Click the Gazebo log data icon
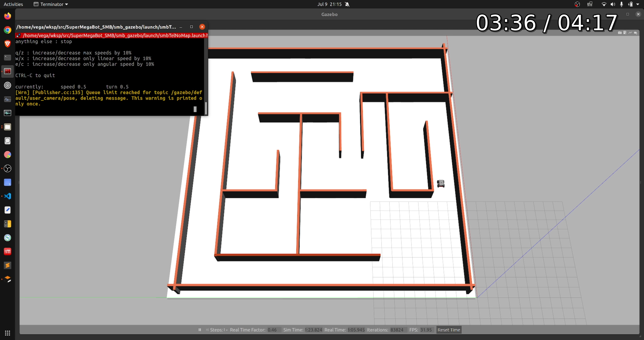This screenshot has height=340, width=644. (625, 33)
